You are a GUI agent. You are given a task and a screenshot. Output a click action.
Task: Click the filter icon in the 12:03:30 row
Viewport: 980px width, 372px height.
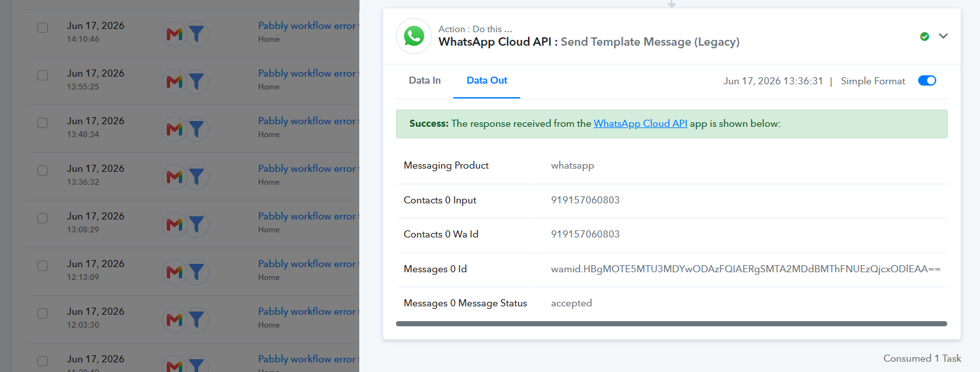pos(197,319)
